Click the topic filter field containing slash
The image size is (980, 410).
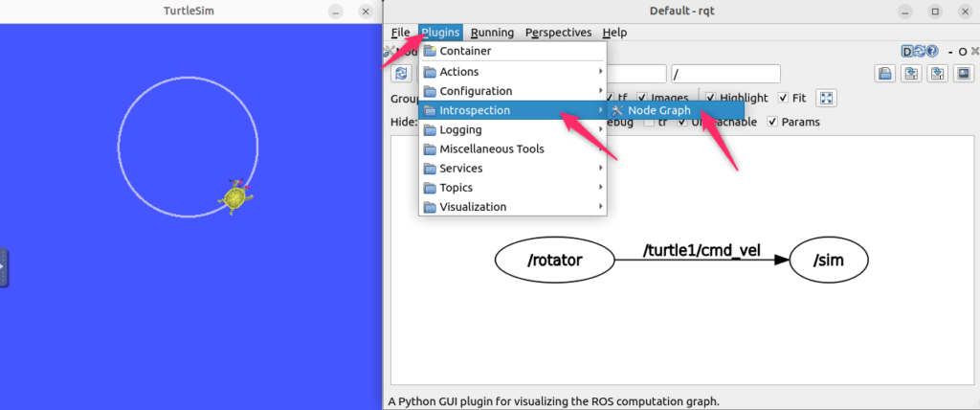point(725,74)
